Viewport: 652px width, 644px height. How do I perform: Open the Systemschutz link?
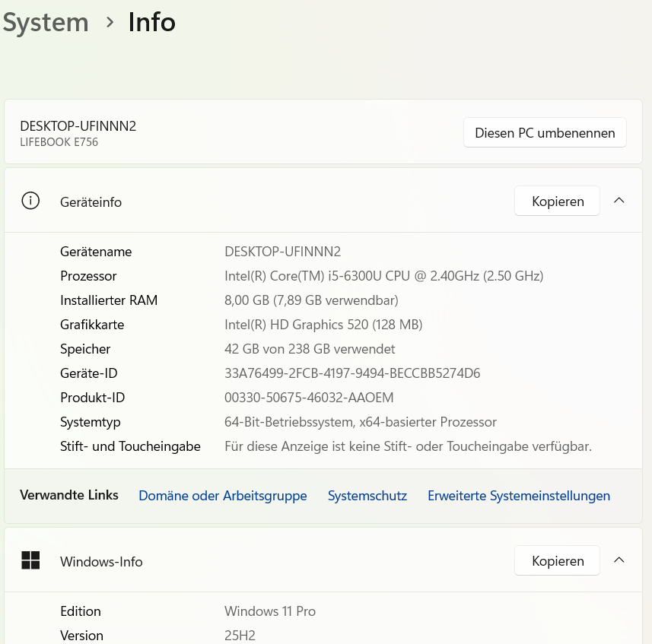tap(367, 496)
